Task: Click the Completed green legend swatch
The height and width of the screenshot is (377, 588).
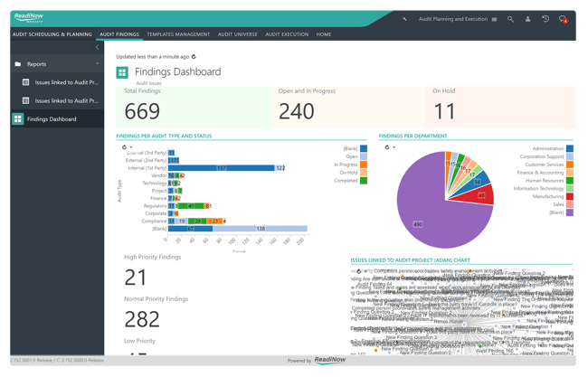Action: coord(364,181)
